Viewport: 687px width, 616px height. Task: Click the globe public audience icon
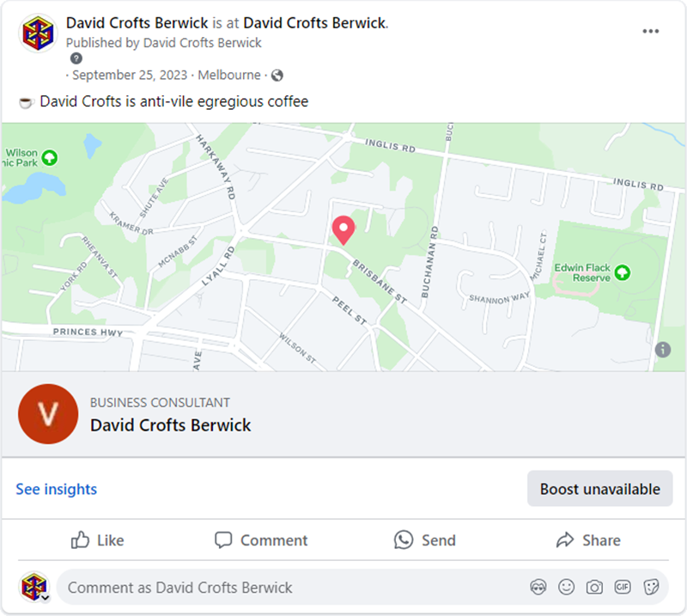[x=277, y=76]
